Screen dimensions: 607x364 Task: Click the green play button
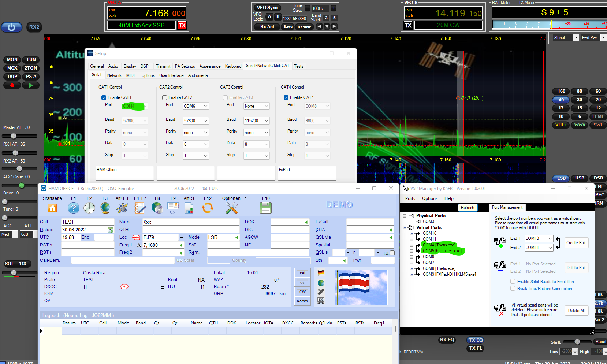[x=31, y=85]
